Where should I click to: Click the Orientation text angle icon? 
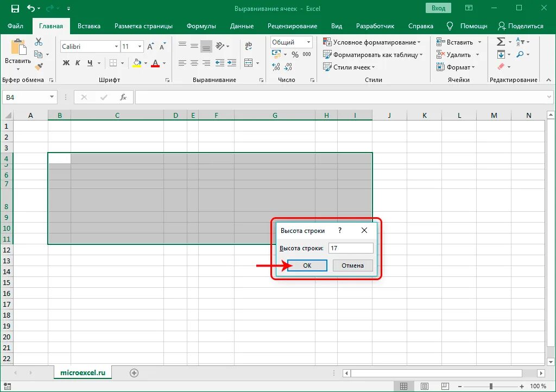[220, 46]
